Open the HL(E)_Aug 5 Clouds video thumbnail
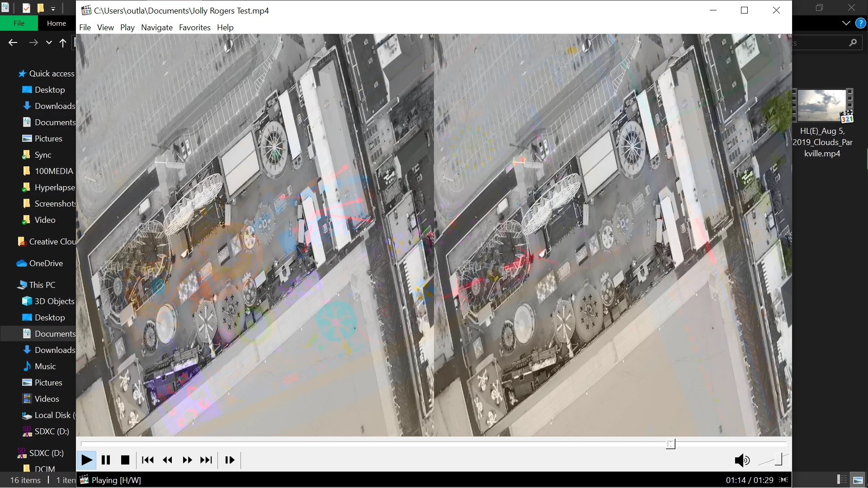This screenshot has height=488, width=868. (822, 106)
